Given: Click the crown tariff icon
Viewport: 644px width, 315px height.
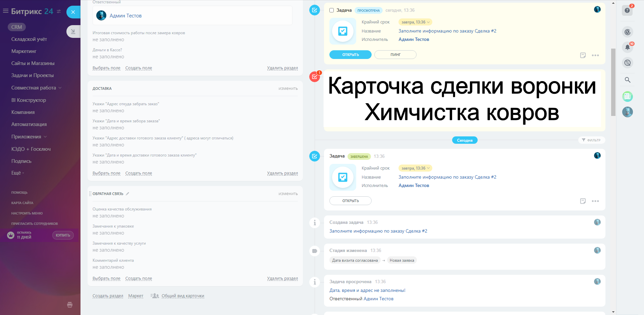Looking at the screenshot, I should point(11,235).
